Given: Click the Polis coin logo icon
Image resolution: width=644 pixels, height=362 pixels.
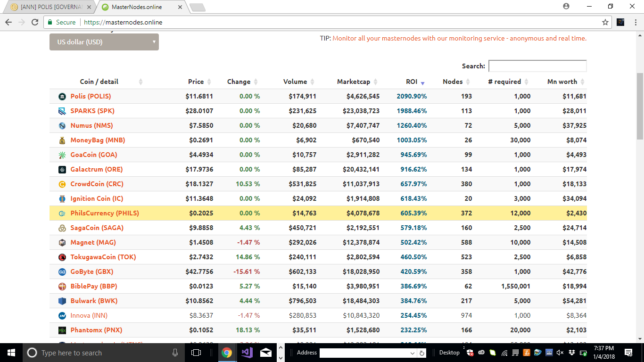Looking at the screenshot, I should (62, 97).
